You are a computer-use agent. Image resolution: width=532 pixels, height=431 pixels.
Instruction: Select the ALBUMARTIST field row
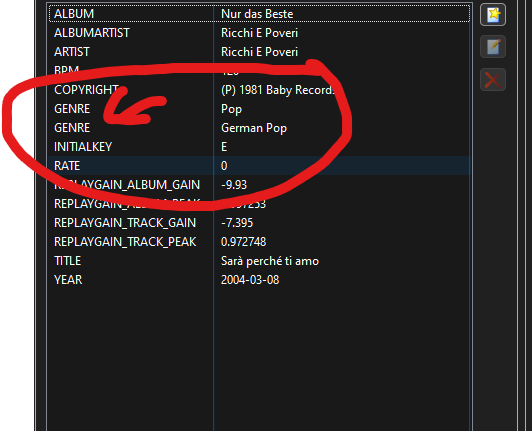coord(260,33)
